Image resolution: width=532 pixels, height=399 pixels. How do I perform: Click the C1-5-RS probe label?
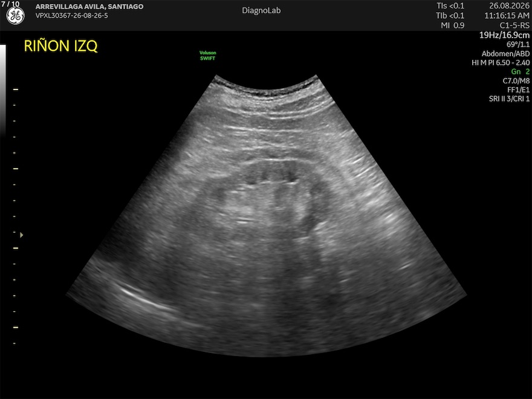514,25
